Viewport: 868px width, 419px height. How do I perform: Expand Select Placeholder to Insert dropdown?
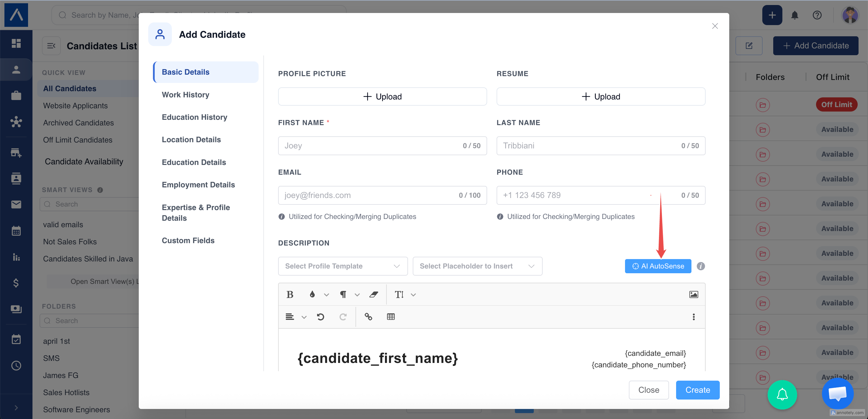[x=477, y=266]
